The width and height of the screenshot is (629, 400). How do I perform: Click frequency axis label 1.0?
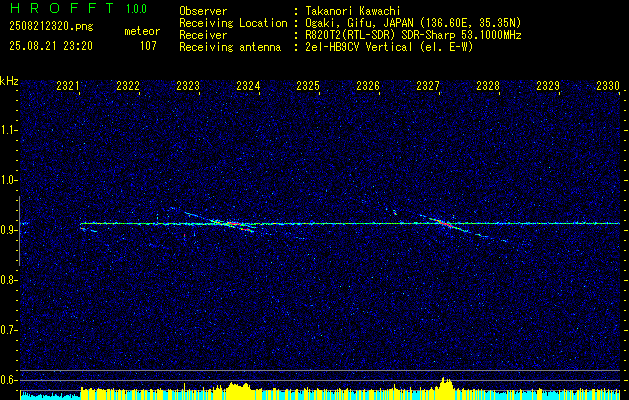pos(8,180)
